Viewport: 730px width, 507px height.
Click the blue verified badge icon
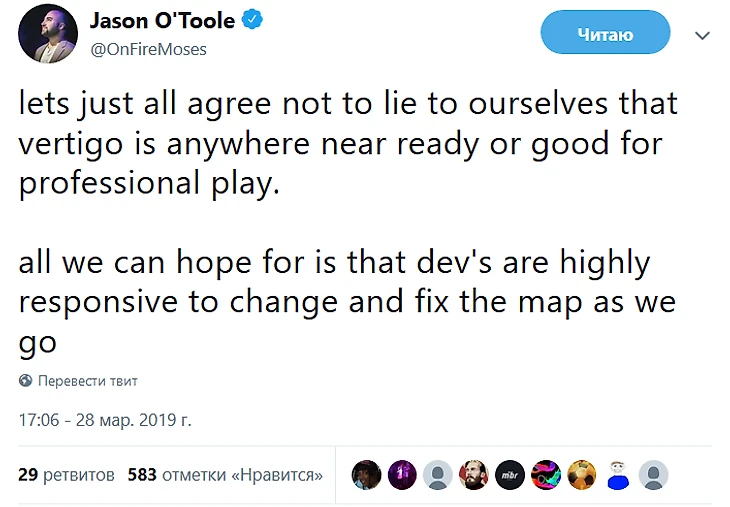tap(252, 20)
